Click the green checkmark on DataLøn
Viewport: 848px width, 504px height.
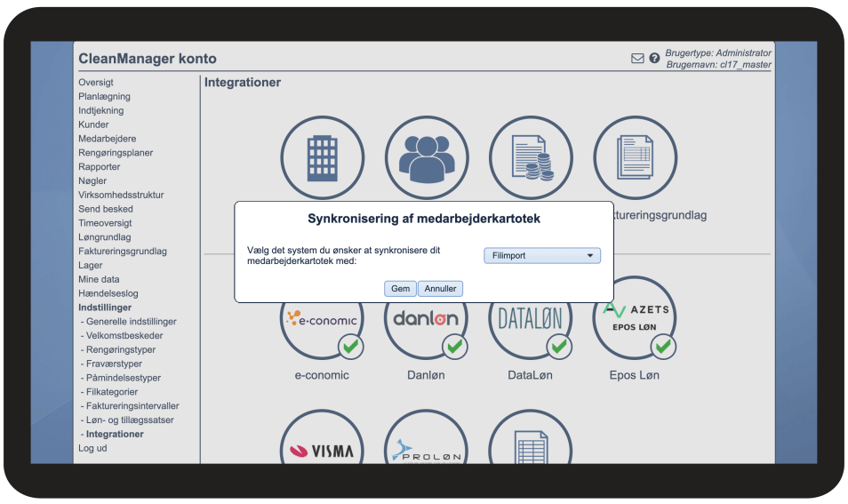[559, 346]
